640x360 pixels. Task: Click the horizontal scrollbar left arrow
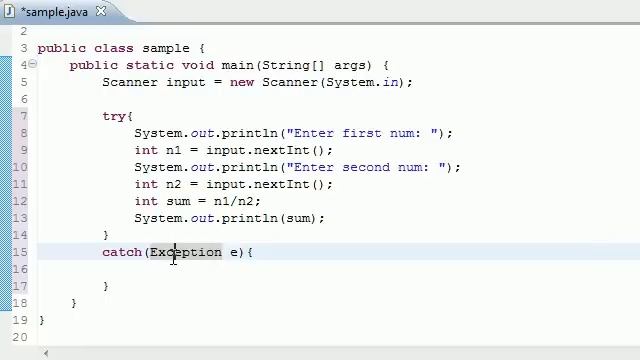tap(46, 353)
